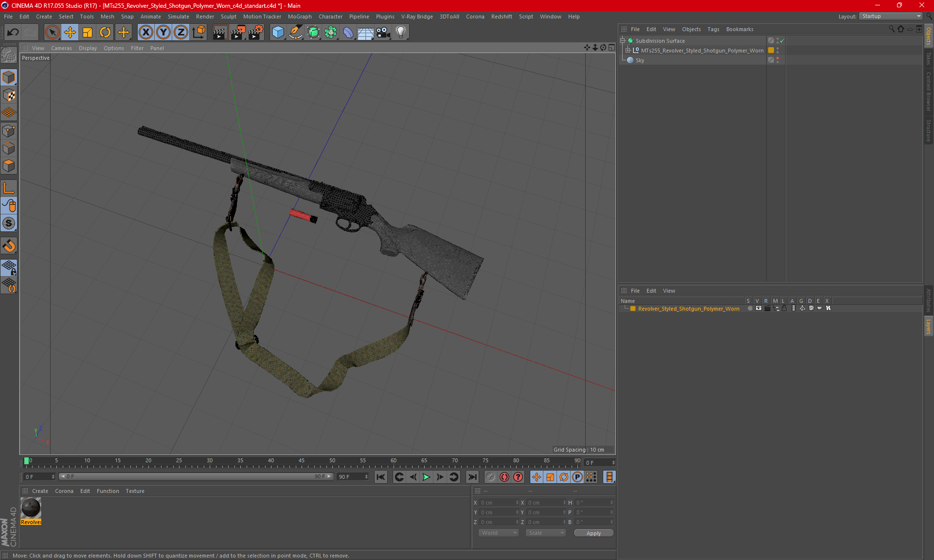Open Edit Render Settings icon
Screen dimensions: 934x560
255,33
